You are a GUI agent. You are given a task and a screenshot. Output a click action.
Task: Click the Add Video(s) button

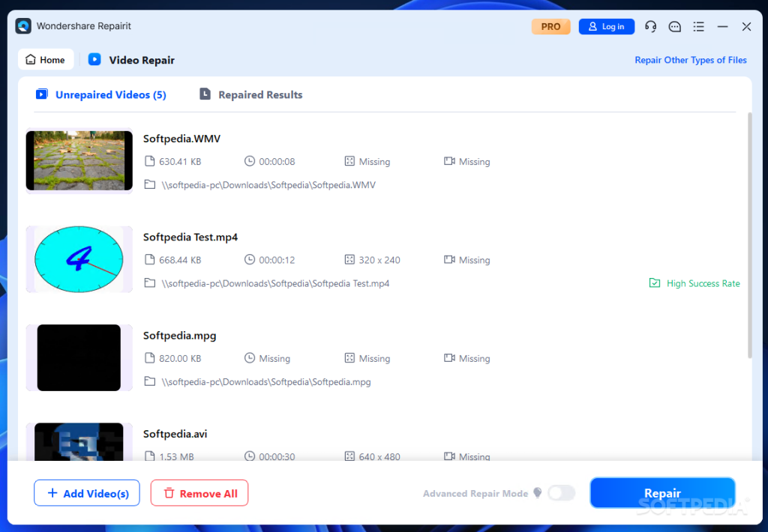[x=87, y=493]
